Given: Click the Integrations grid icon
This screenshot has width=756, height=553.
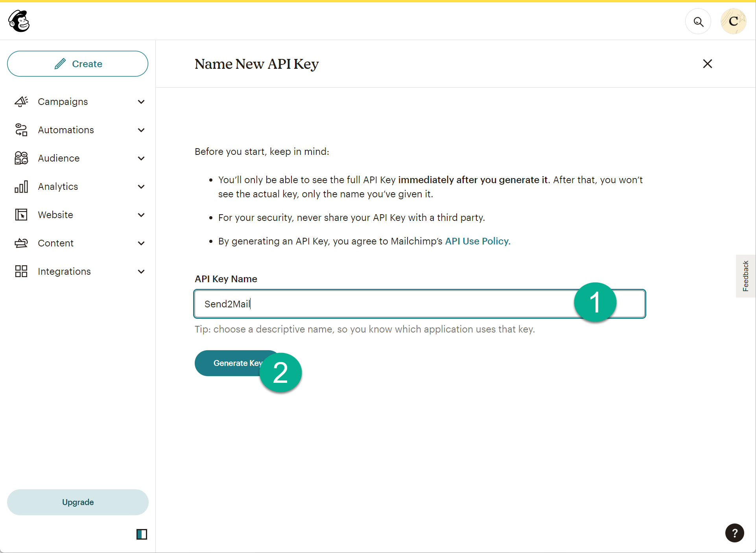Looking at the screenshot, I should (x=21, y=272).
